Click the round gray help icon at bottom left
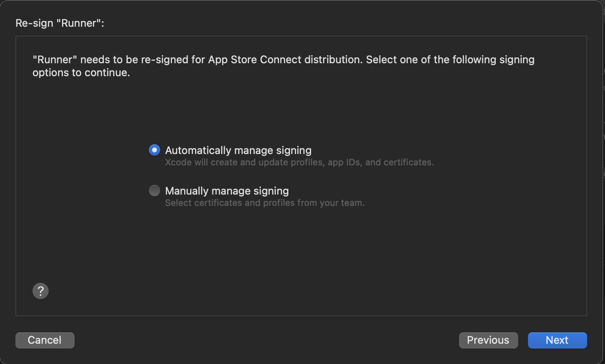The width and height of the screenshot is (605, 364). tap(41, 291)
